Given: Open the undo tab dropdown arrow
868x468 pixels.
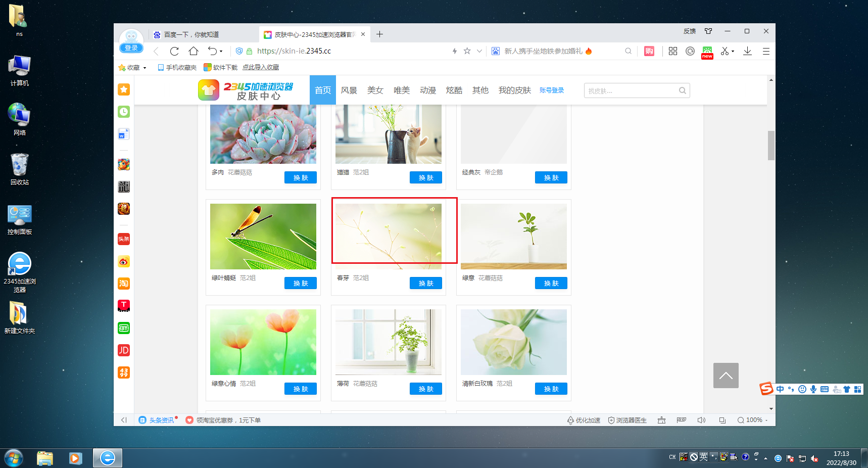Looking at the screenshot, I should (221, 52).
